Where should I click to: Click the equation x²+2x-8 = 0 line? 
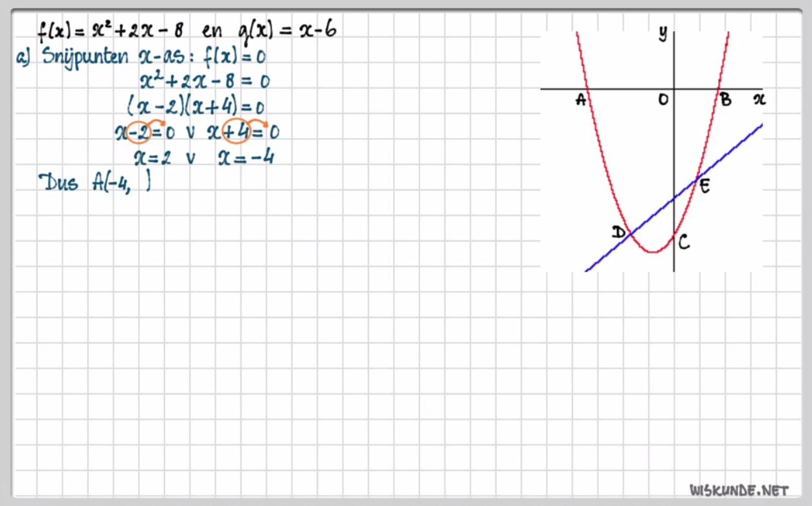tap(204, 81)
